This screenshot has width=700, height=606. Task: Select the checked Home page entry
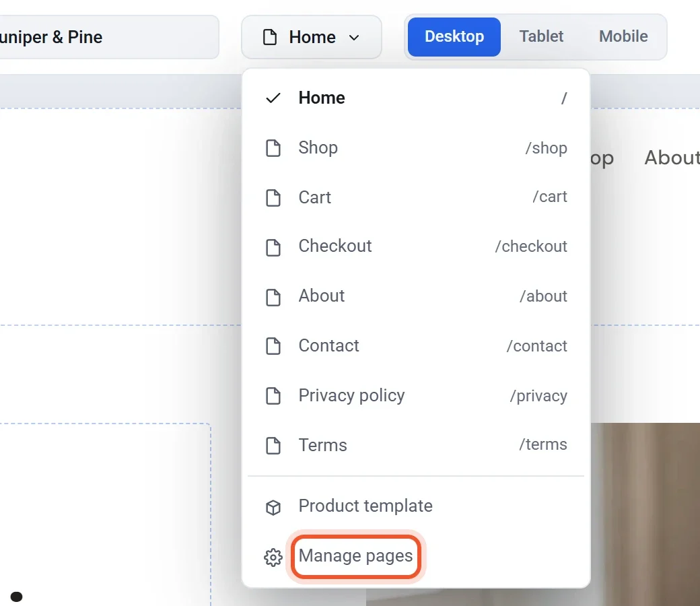(x=416, y=98)
